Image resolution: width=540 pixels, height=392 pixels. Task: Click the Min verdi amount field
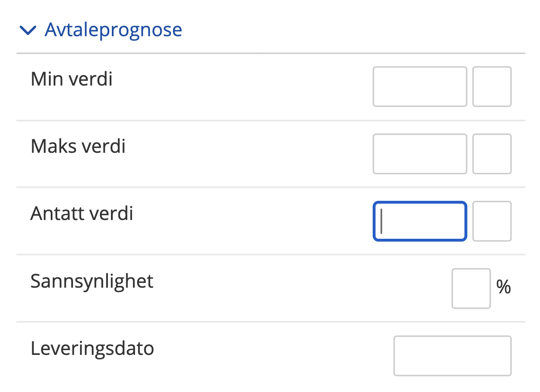pos(419,86)
